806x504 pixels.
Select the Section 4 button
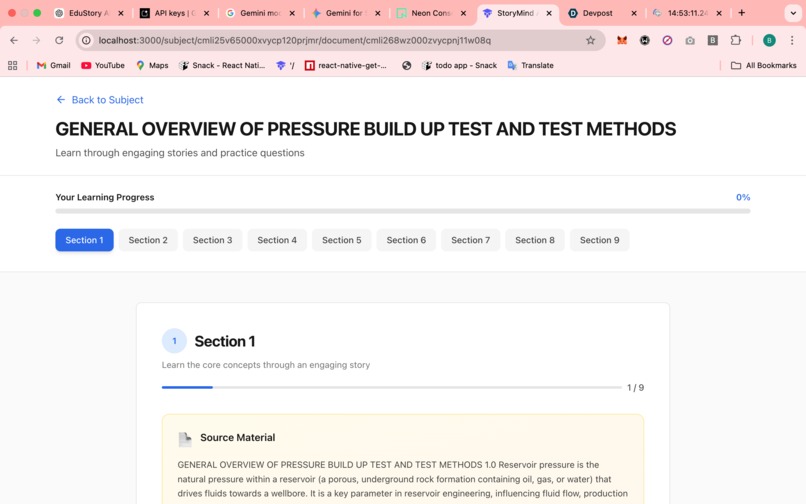(x=277, y=240)
